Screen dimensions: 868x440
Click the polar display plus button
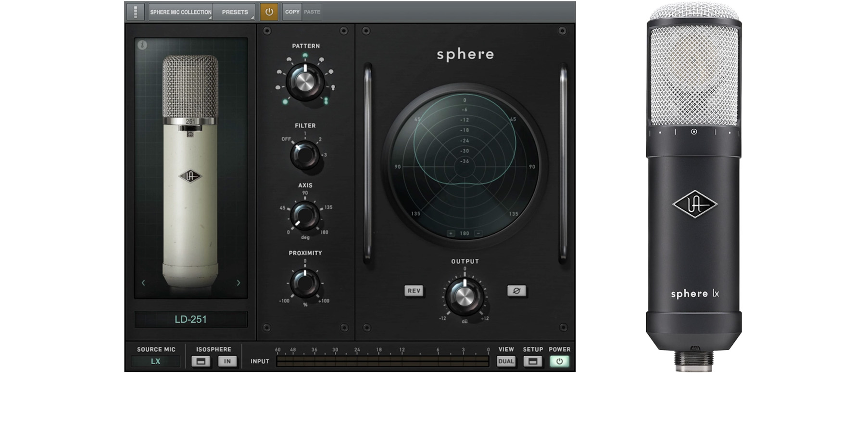coord(451,233)
